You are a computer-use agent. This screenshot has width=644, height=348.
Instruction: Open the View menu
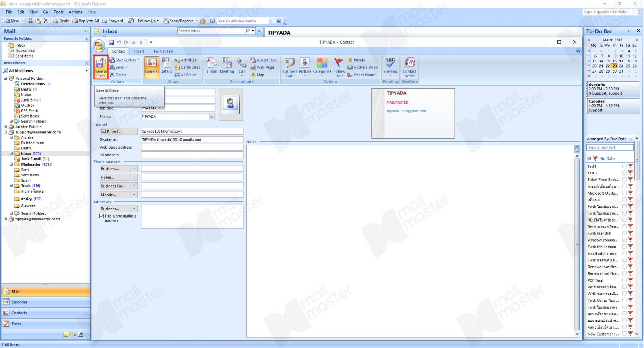tap(33, 12)
